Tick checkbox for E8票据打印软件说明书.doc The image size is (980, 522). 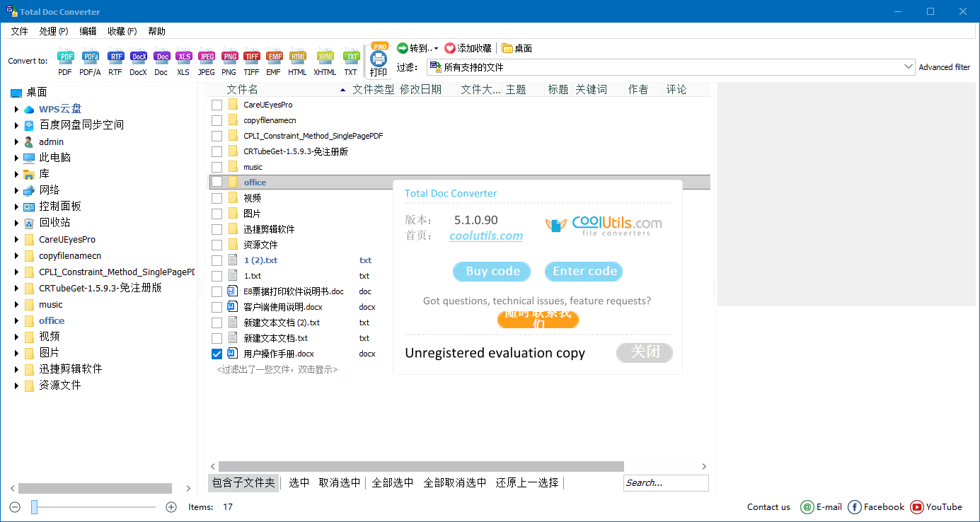pyautogui.click(x=217, y=291)
